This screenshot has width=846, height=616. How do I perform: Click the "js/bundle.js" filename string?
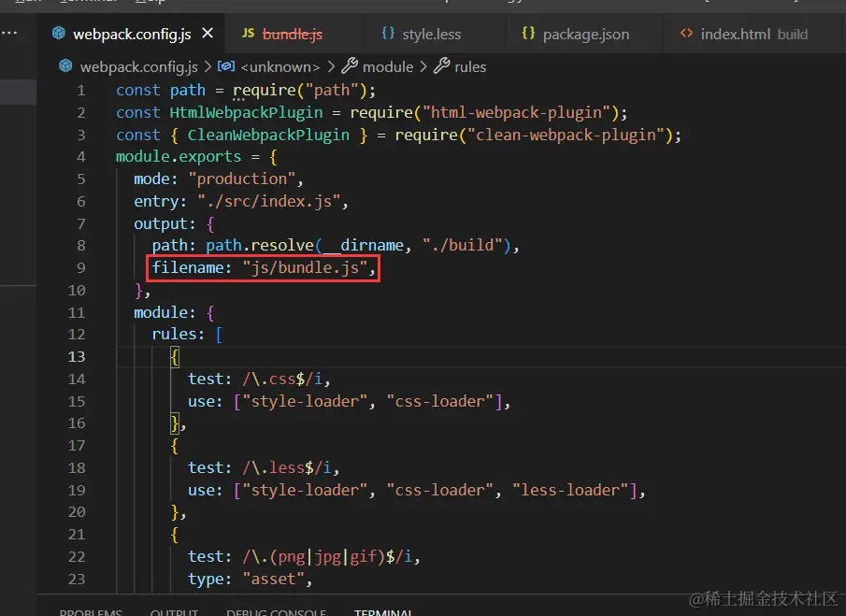coord(305,267)
